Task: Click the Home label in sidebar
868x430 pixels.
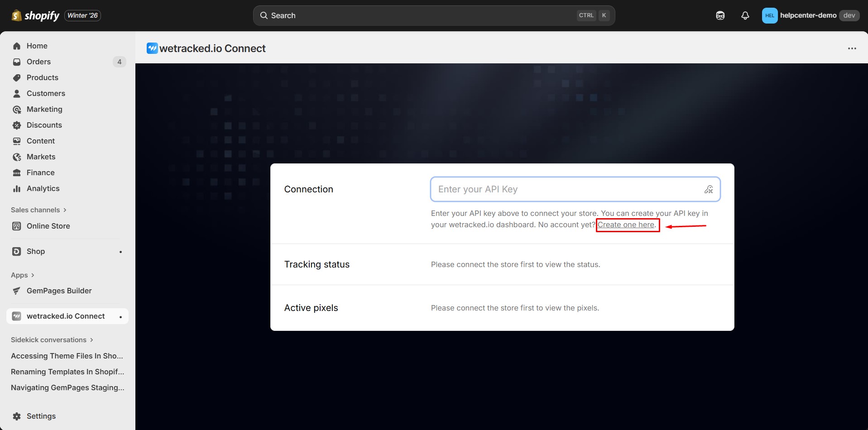Action: (37, 46)
